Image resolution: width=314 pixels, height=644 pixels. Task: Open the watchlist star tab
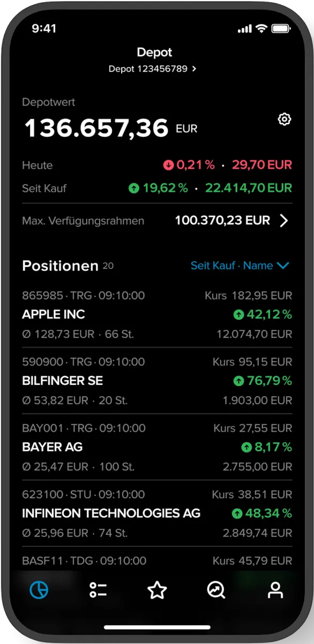pyautogui.click(x=157, y=590)
